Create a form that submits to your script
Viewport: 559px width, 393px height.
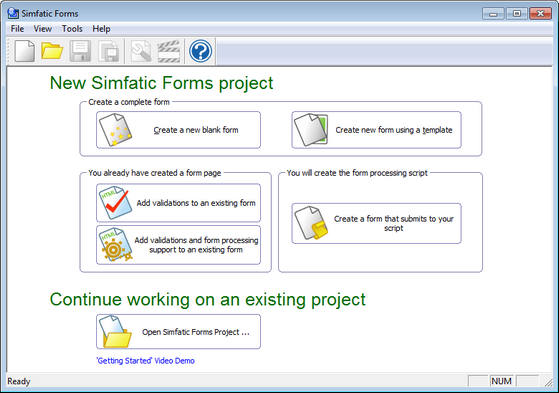point(376,223)
